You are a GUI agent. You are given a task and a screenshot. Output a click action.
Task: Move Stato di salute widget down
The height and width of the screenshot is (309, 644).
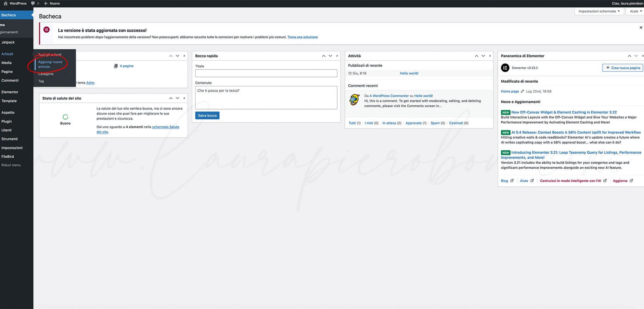coord(178,98)
